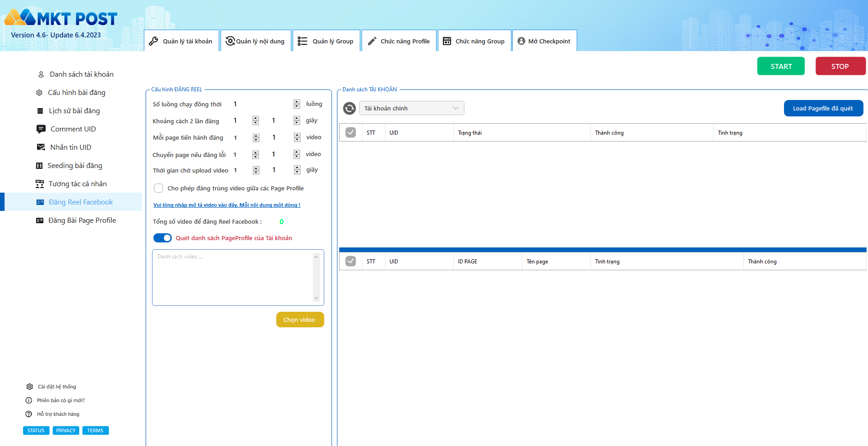Screen dimensions: 868x446
Task: Click the Comment UID speech bubble icon
Action: point(41,129)
